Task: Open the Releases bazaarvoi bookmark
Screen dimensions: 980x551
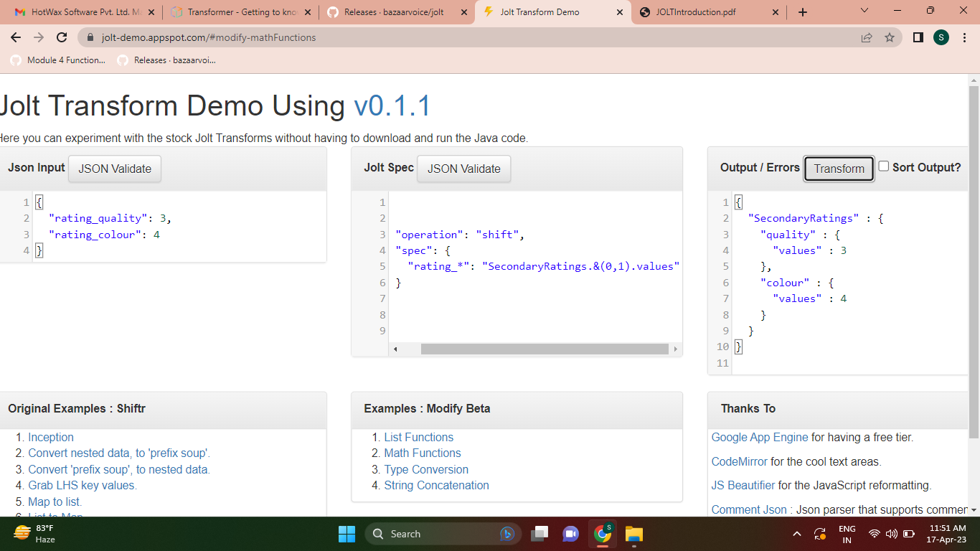Action: point(167,60)
